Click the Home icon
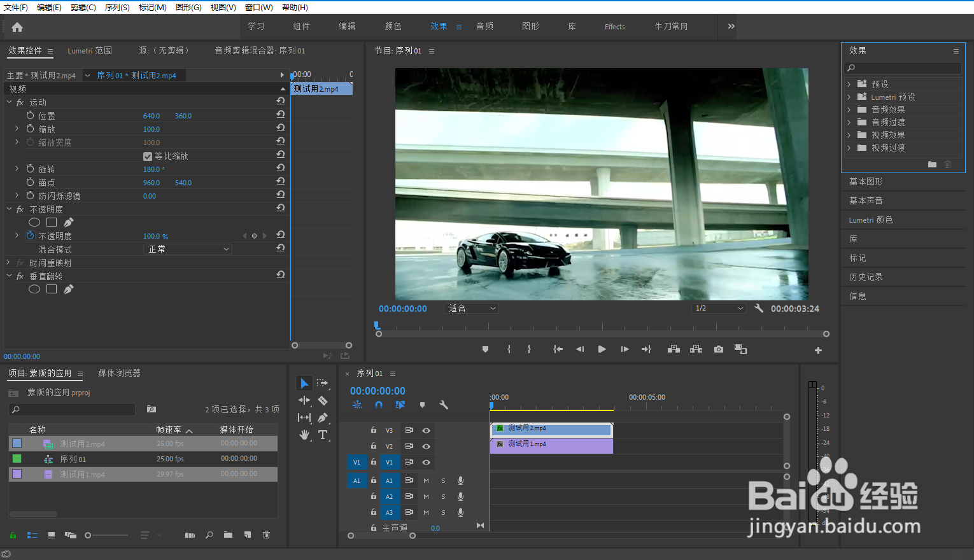The image size is (974, 560). 17,27
